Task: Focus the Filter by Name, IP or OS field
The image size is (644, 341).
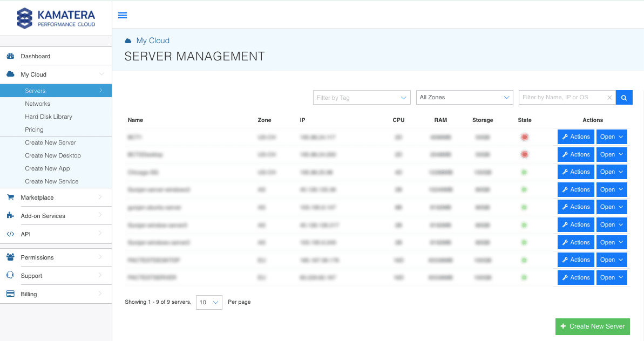Action: tap(562, 98)
